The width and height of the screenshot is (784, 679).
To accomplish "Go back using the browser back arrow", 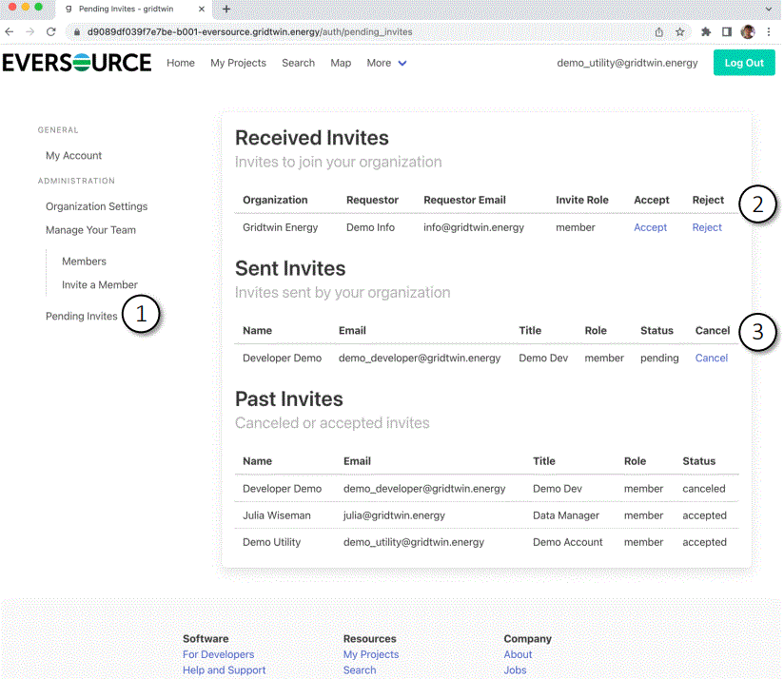I will 10,30.
